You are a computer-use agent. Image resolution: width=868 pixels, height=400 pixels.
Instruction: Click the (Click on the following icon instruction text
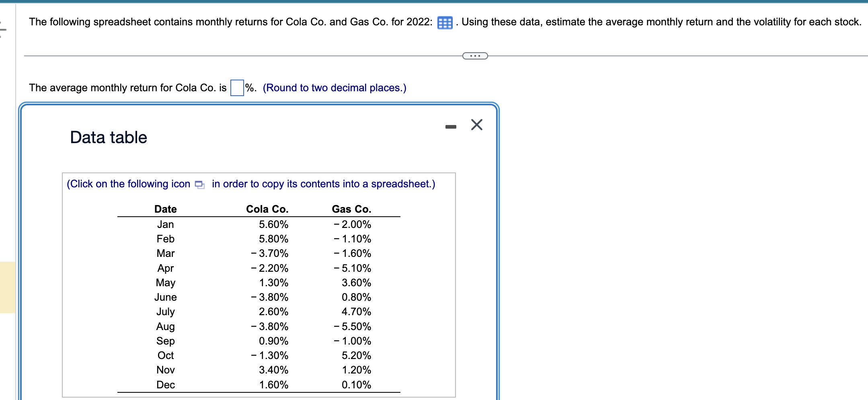tap(128, 184)
